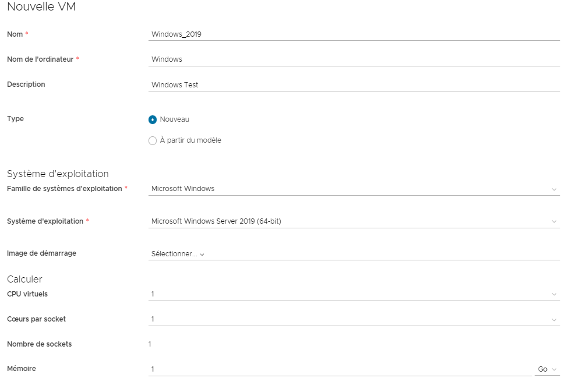Expand the Microsoft Windows Server 2019 dropdown
569x392 pixels.
click(354, 221)
